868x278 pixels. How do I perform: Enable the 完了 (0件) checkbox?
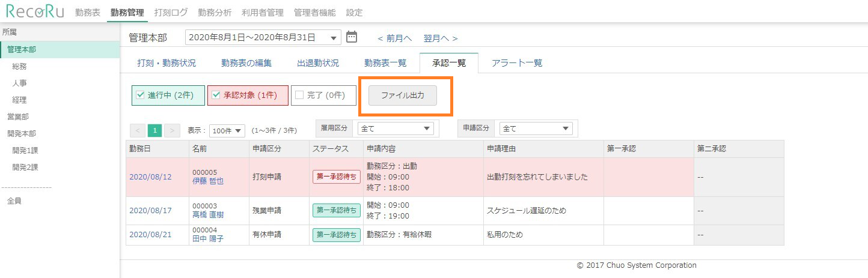[299, 95]
